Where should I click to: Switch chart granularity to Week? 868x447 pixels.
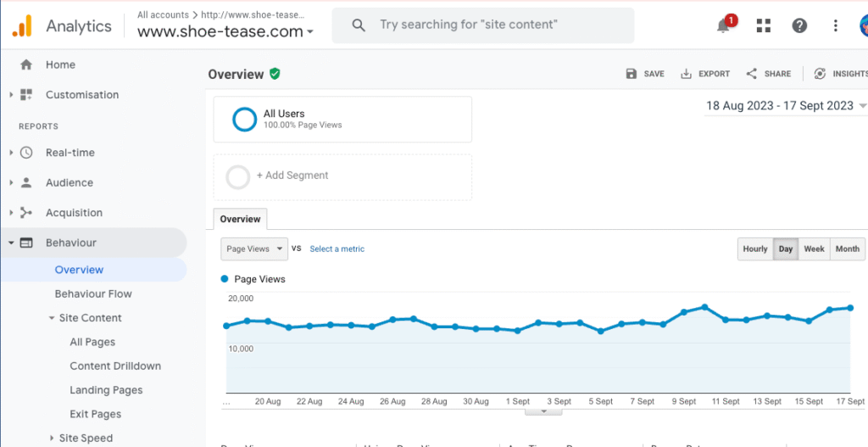(x=814, y=249)
